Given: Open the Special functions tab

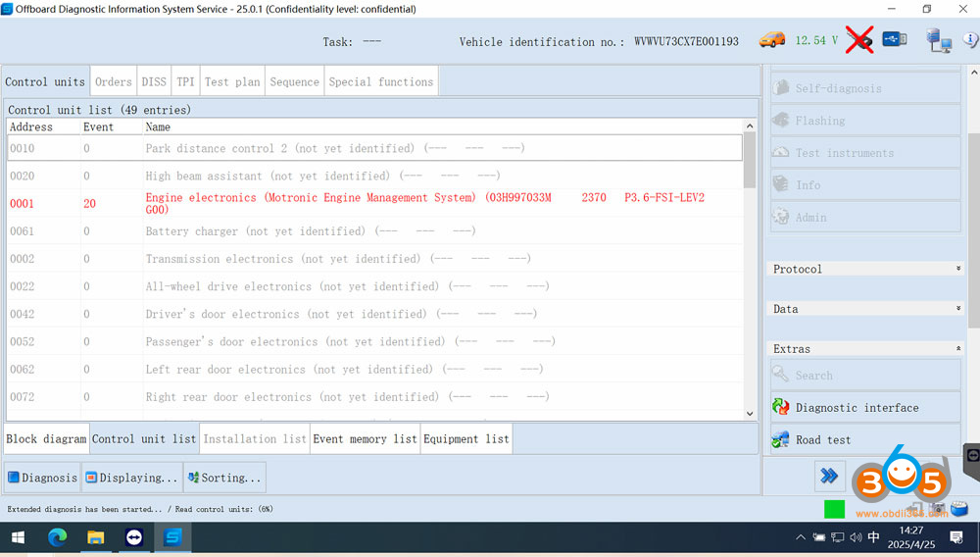Looking at the screenshot, I should pyautogui.click(x=380, y=82).
